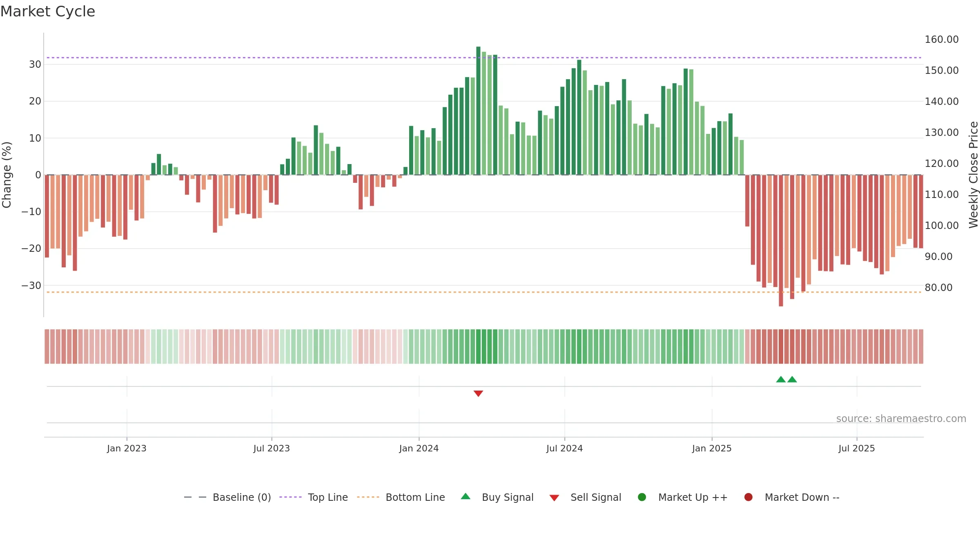Hide the Top Line legend entry
980x551 pixels.
pos(314,497)
